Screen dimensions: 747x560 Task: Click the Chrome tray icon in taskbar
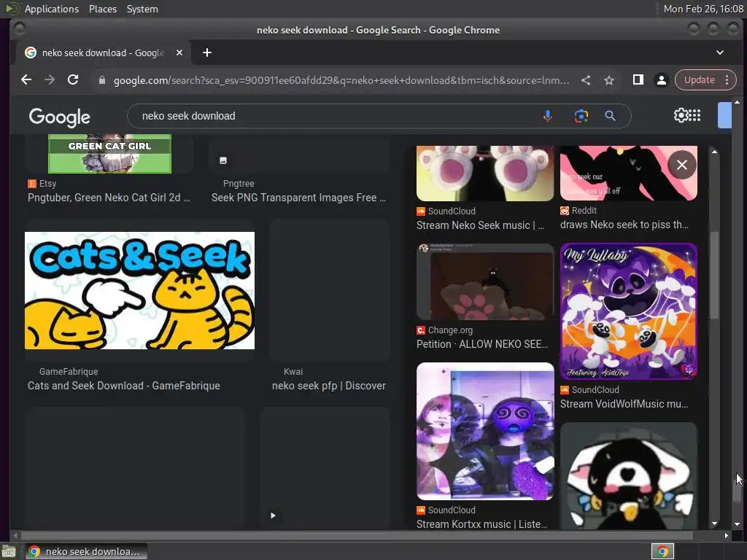pos(662,551)
